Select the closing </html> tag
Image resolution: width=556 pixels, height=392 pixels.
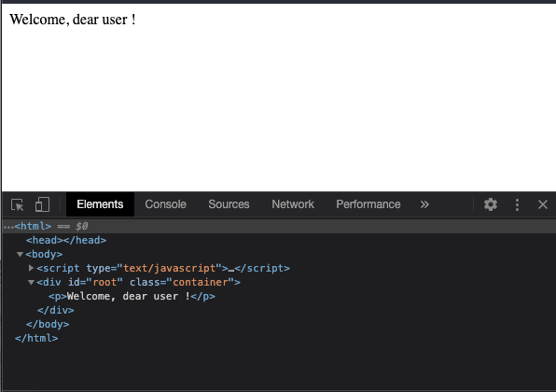click(36, 338)
